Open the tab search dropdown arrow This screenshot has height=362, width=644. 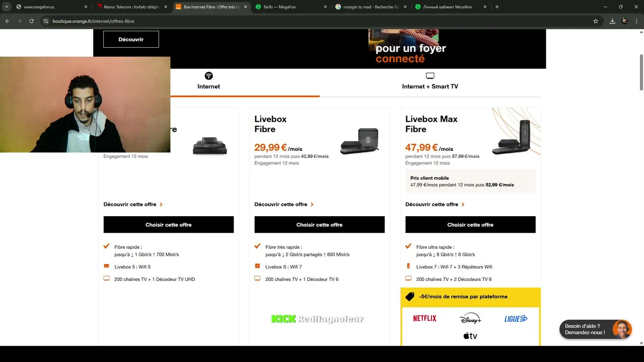pos(7,7)
